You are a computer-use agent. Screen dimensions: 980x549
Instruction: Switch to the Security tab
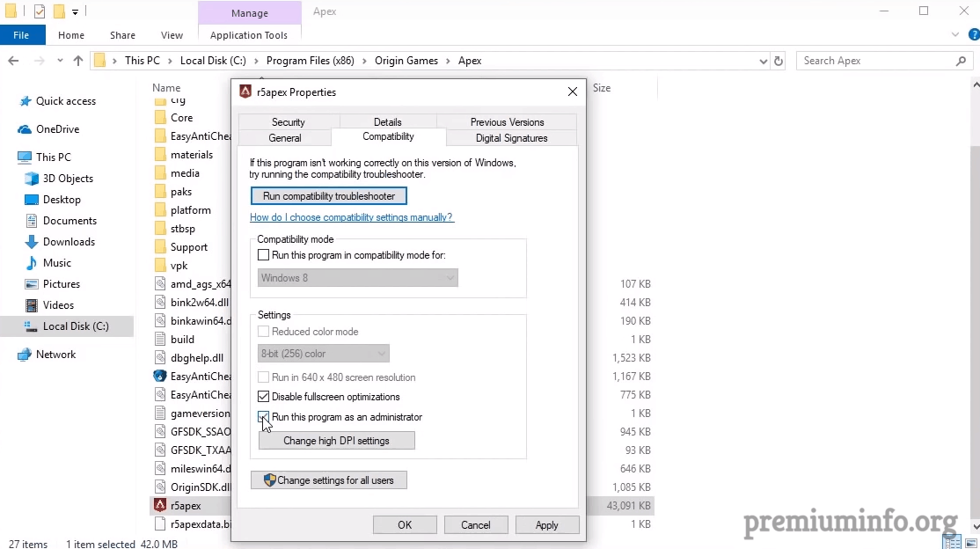point(289,122)
